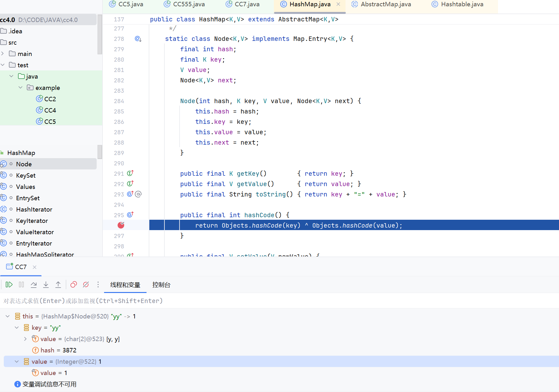Viewport: 559px width, 392px height.
Task: Toggle the Mute Breakpoints button
Action: [x=86, y=285]
